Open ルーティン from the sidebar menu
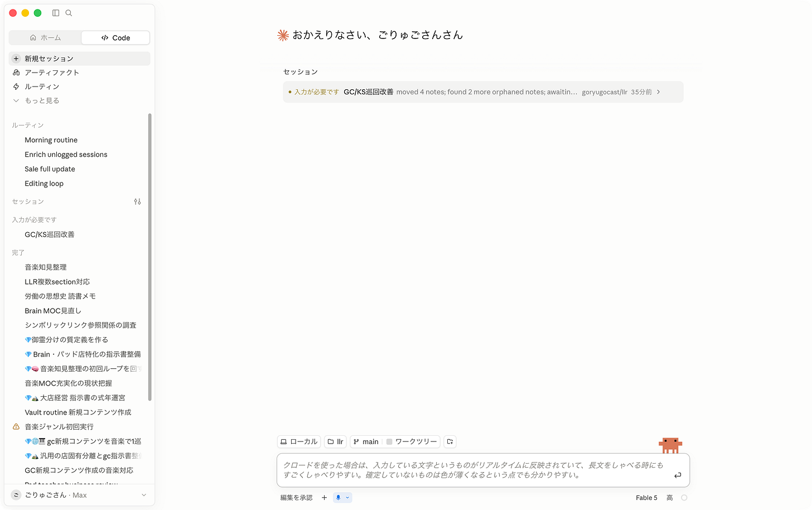812x510 pixels. 79,86
